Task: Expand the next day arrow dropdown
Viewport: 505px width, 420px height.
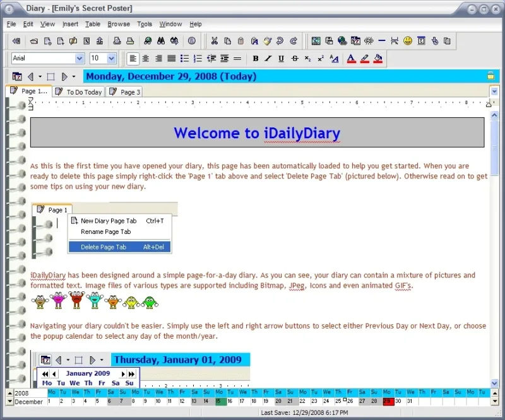Action: 74,76
